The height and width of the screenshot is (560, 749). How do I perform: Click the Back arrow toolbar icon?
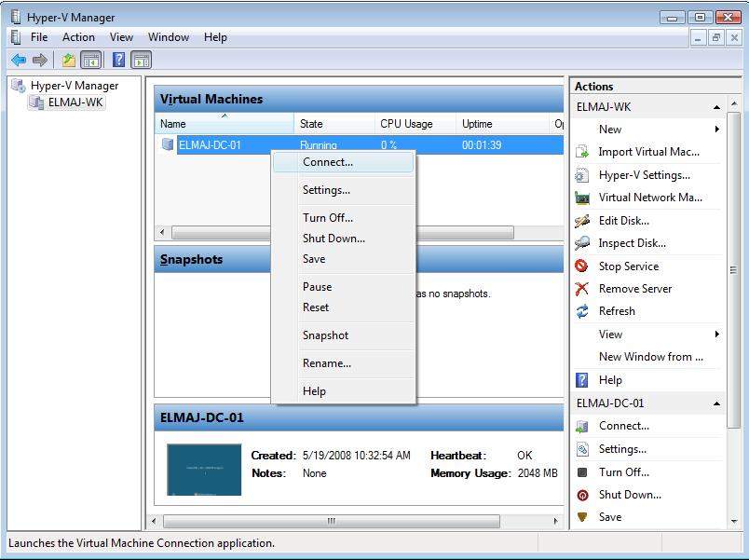[19, 61]
